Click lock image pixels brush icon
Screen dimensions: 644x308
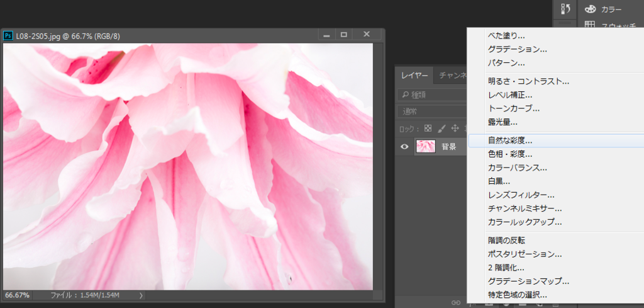[x=441, y=128]
